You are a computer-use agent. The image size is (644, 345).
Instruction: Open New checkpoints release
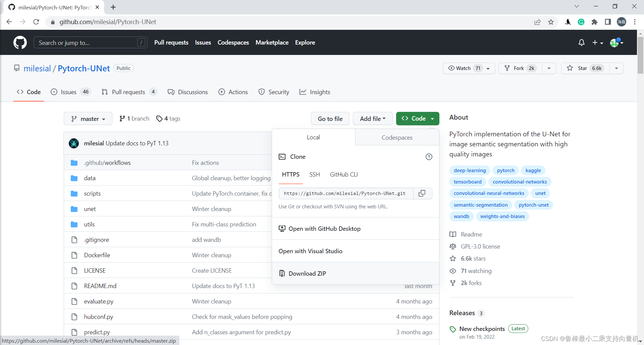[482, 329]
